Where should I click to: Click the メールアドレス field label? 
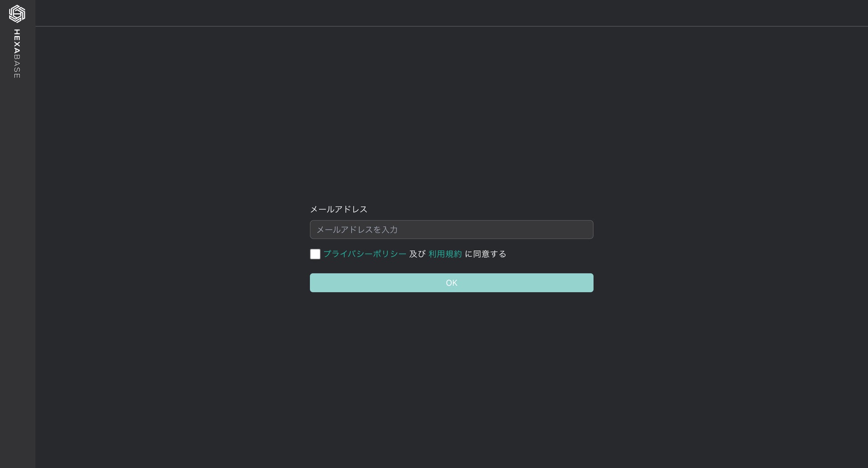coord(339,209)
